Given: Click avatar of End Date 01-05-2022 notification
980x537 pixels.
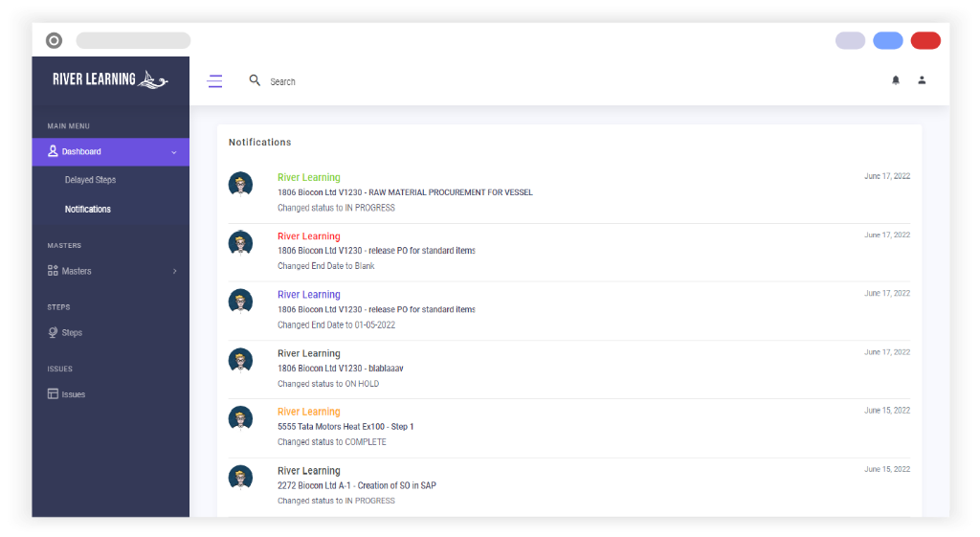Looking at the screenshot, I should click(x=240, y=302).
